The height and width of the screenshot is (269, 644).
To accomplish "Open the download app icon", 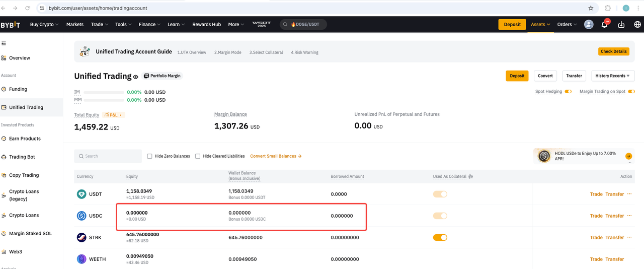I will tap(621, 25).
